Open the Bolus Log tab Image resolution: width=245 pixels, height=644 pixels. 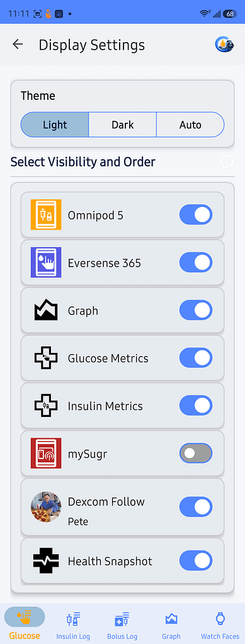(x=122, y=625)
